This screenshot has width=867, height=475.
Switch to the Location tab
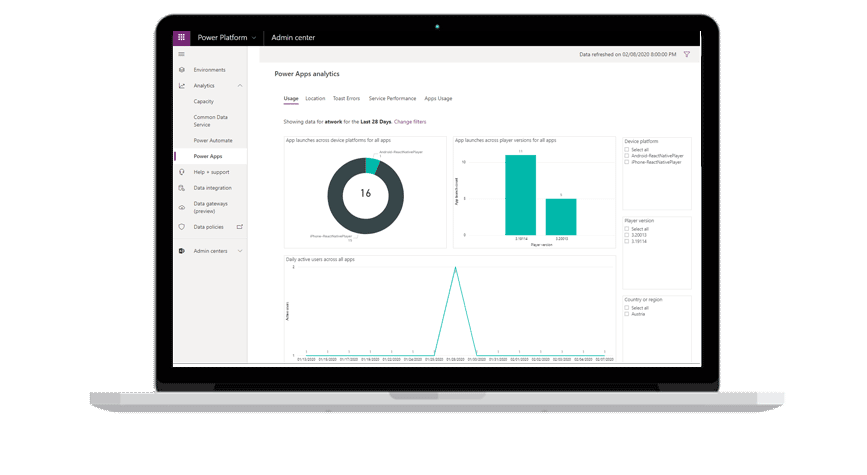[315, 98]
